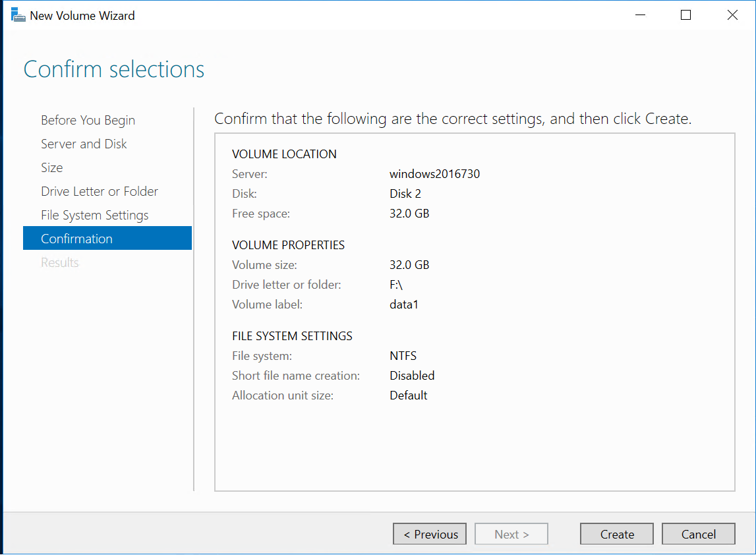The width and height of the screenshot is (756, 557).
Task: Close the wizard with the X button
Action: pyautogui.click(x=732, y=15)
